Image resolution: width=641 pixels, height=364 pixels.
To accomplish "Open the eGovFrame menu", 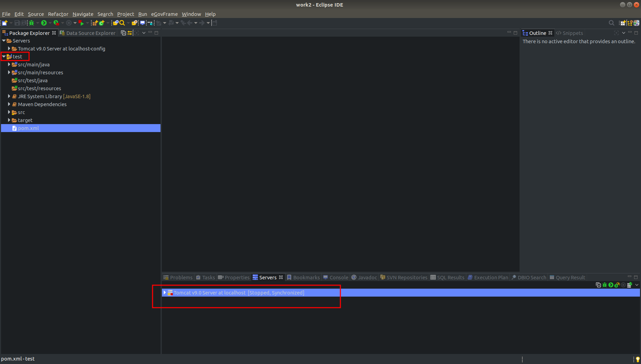I will point(164,14).
